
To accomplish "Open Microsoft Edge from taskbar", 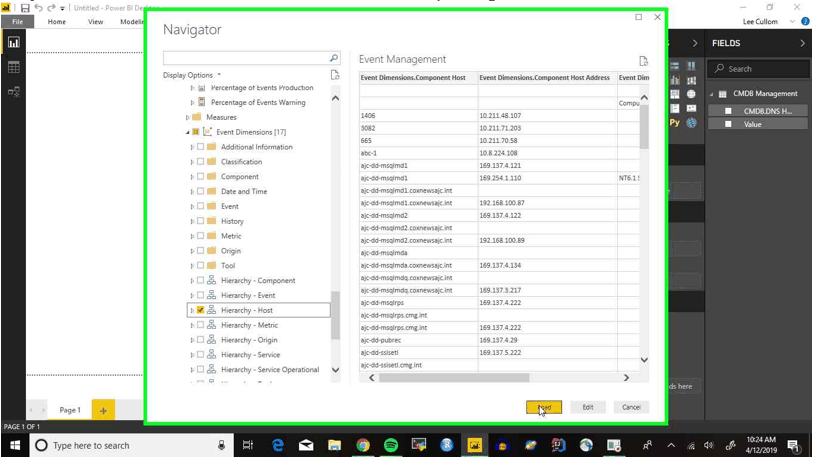I will [x=278, y=445].
